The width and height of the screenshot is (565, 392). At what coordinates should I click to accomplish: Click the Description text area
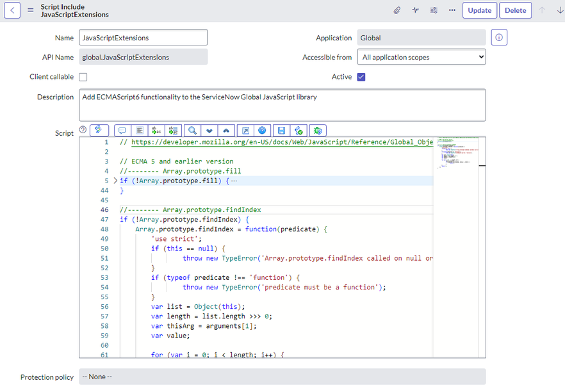tap(282, 105)
